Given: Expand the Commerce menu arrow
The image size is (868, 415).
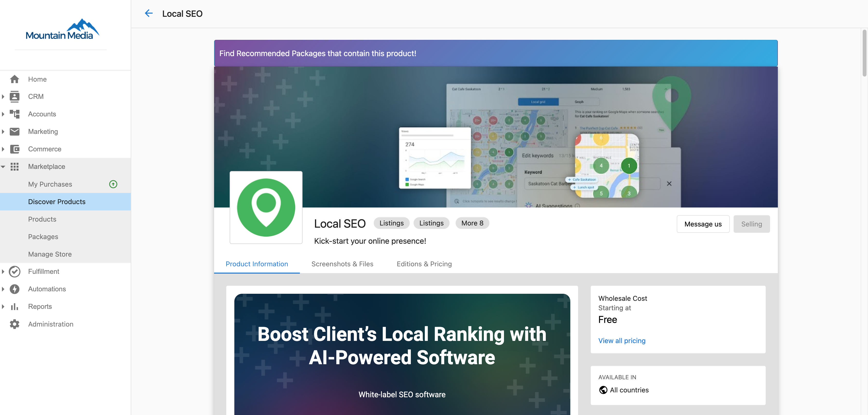Looking at the screenshot, I should 3,149.
